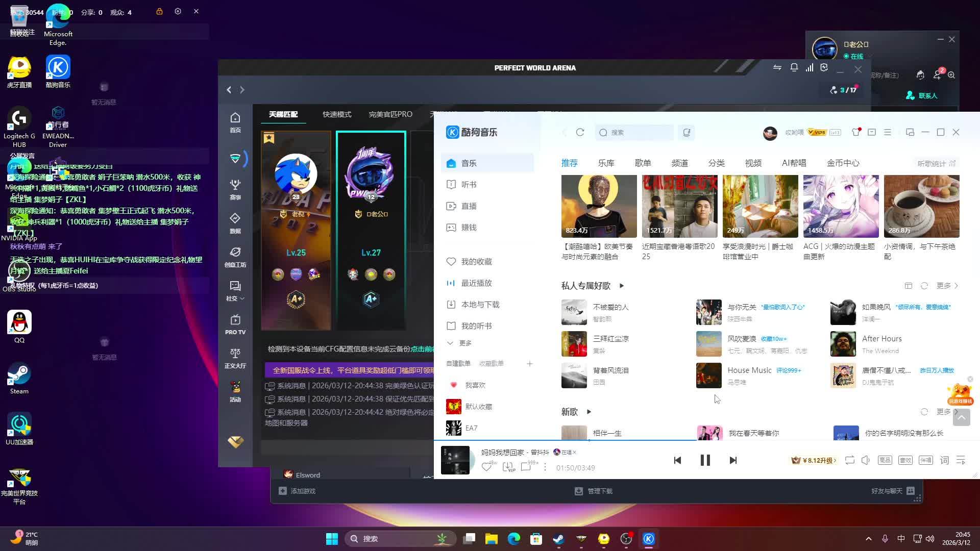Image resolution: width=980 pixels, height=551 pixels.
Task: Click the song-recognition icon next to search box
Action: tap(687, 132)
